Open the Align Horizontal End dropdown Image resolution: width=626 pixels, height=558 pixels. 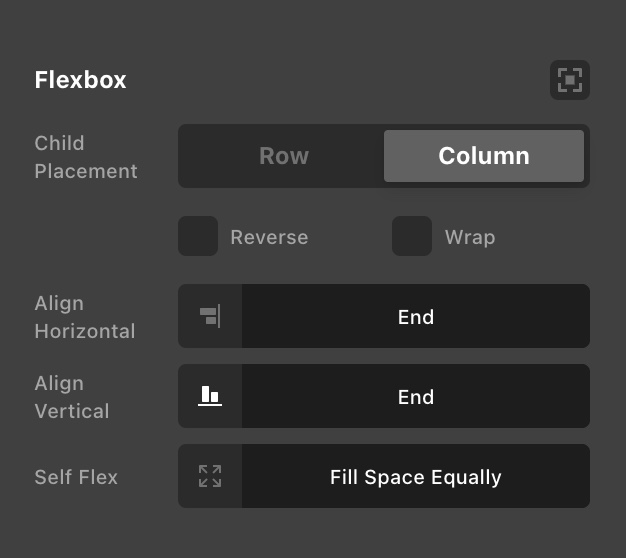tap(416, 316)
